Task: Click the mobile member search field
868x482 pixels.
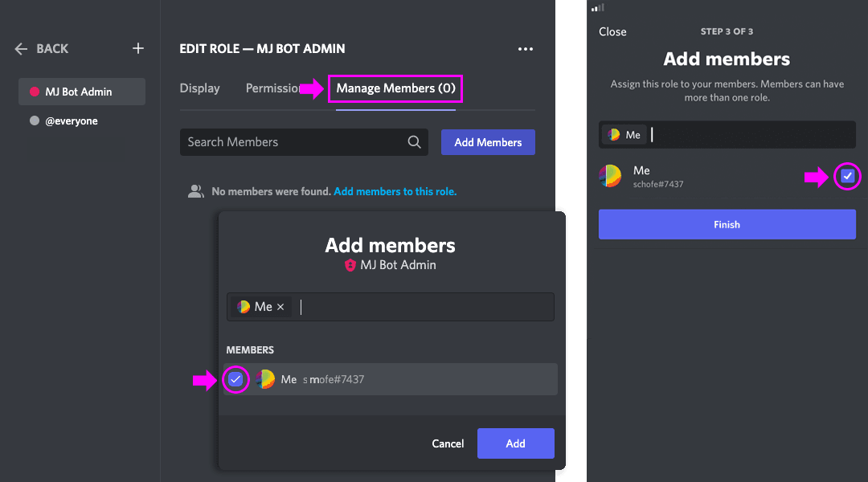Action: [x=727, y=134]
